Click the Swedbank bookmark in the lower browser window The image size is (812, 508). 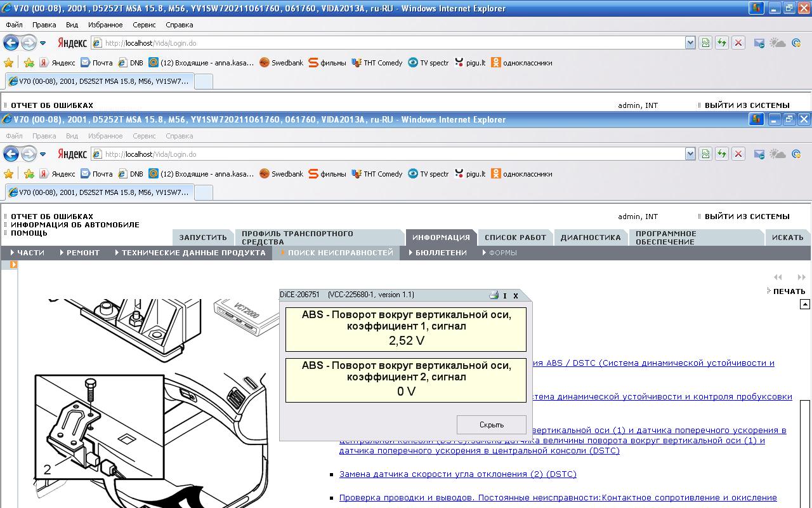(281, 174)
